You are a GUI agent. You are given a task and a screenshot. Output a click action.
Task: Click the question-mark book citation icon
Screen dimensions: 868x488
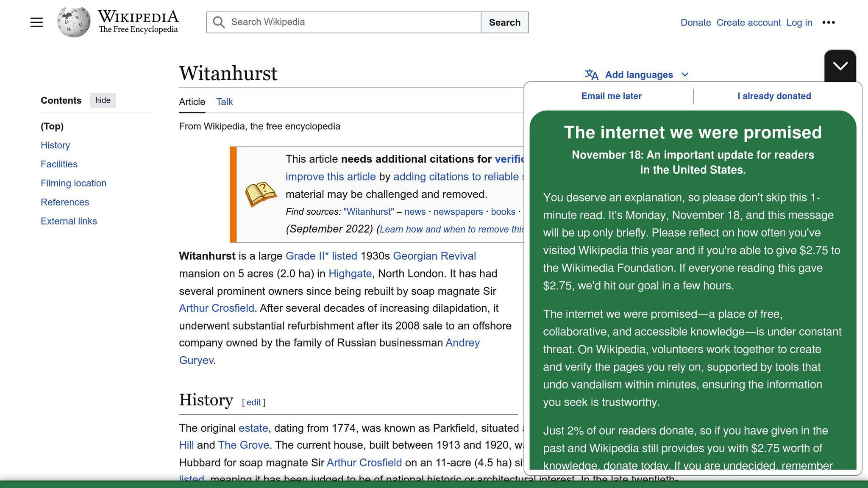click(x=261, y=194)
